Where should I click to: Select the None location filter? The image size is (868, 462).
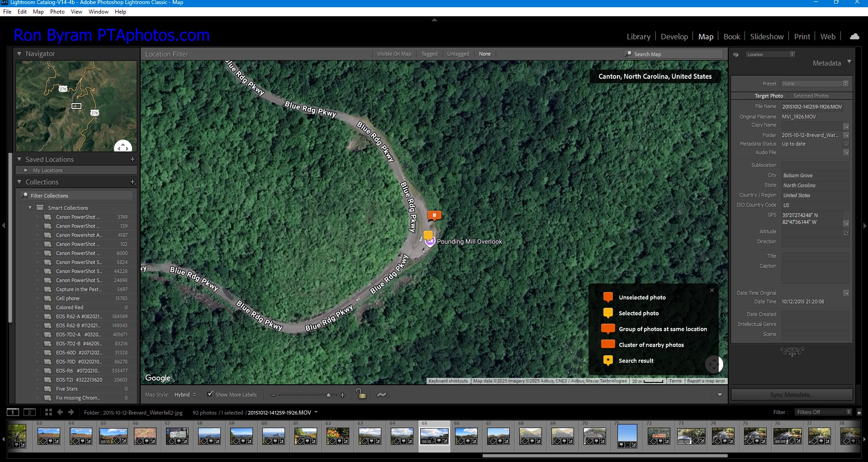tap(484, 54)
